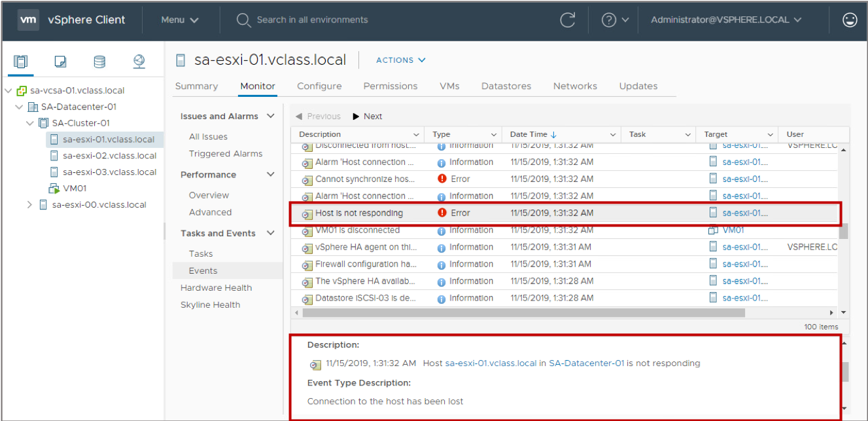Click the VM01 virtual machine icon in tree
The width and height of the screenshot is (868, 421).
coord(54,189)
